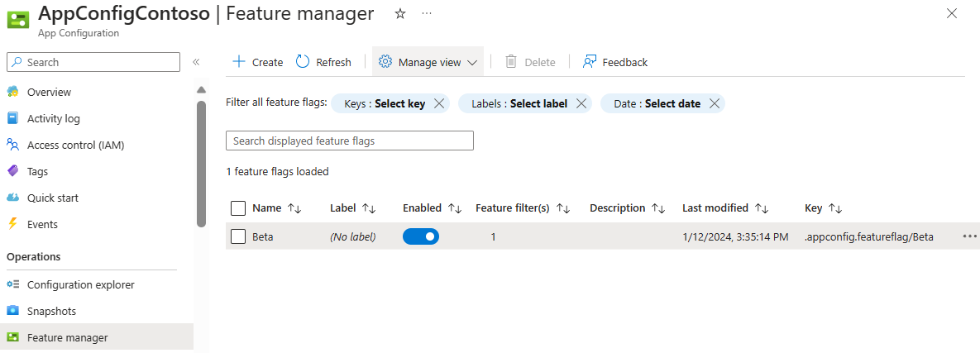Check the Beta row checkbox
This screenshot has width=980, height=353.
[x=238, y=236]
